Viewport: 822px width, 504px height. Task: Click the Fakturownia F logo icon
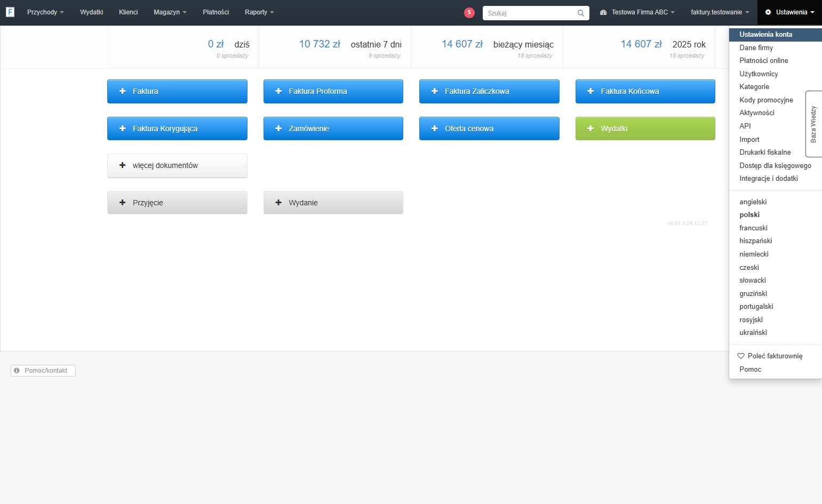click(10, 12)
